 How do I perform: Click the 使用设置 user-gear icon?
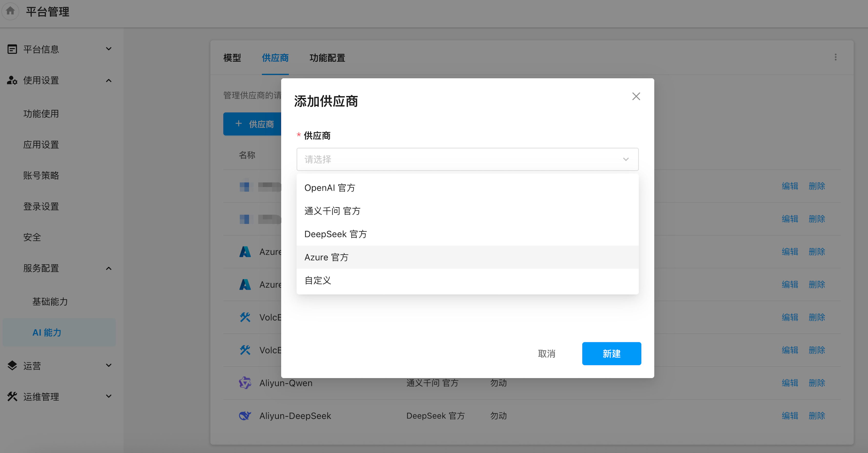[x=12, y=80]
